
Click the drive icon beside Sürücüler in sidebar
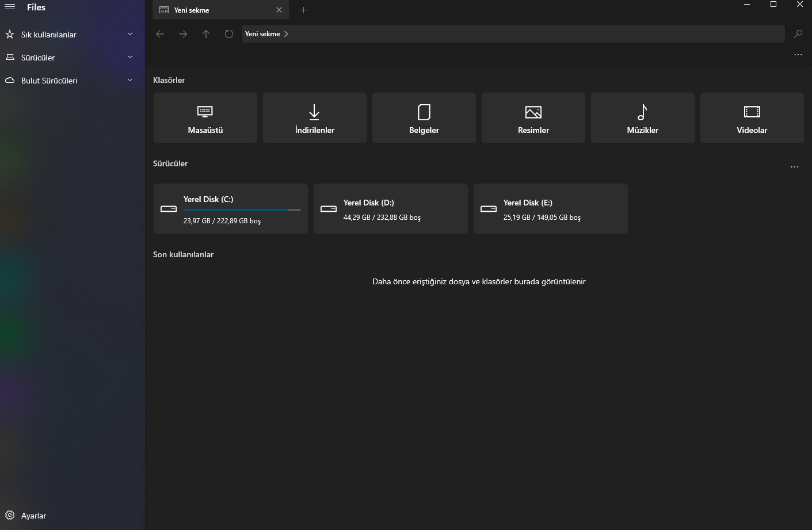(10, 58)
